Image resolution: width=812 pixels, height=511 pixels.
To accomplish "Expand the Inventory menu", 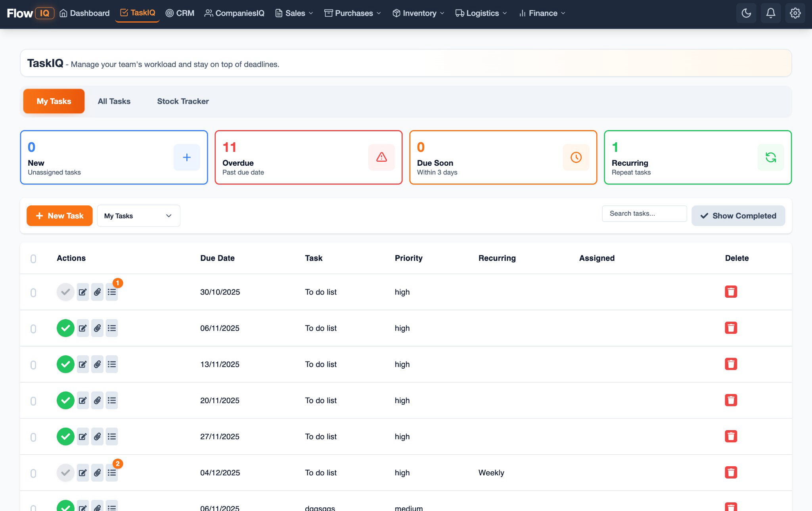I will point(417,13).
